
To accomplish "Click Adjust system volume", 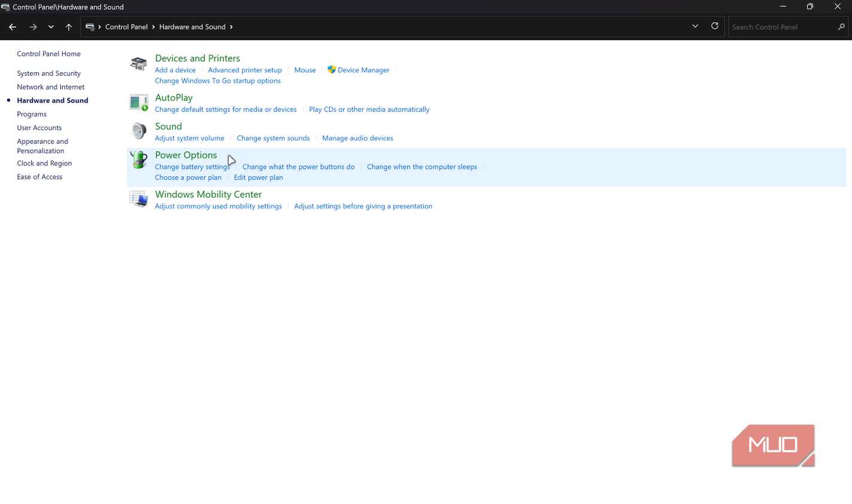I will tap(189, 138).
